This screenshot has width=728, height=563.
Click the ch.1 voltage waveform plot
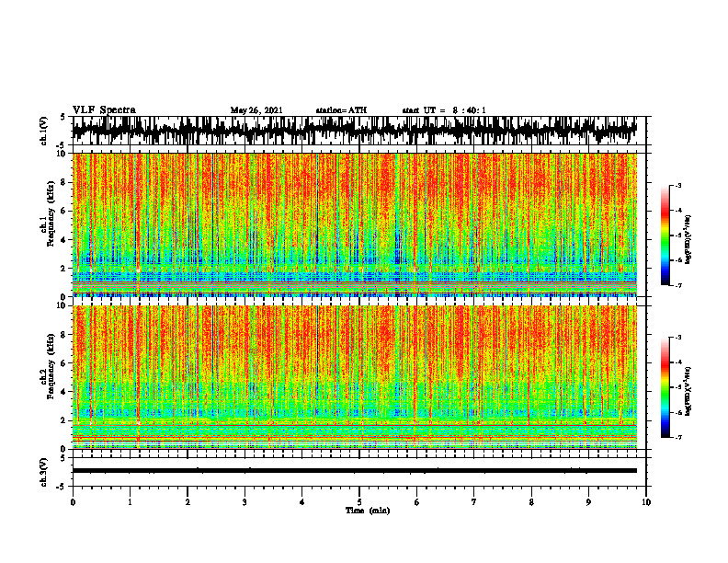pos(354,131)
